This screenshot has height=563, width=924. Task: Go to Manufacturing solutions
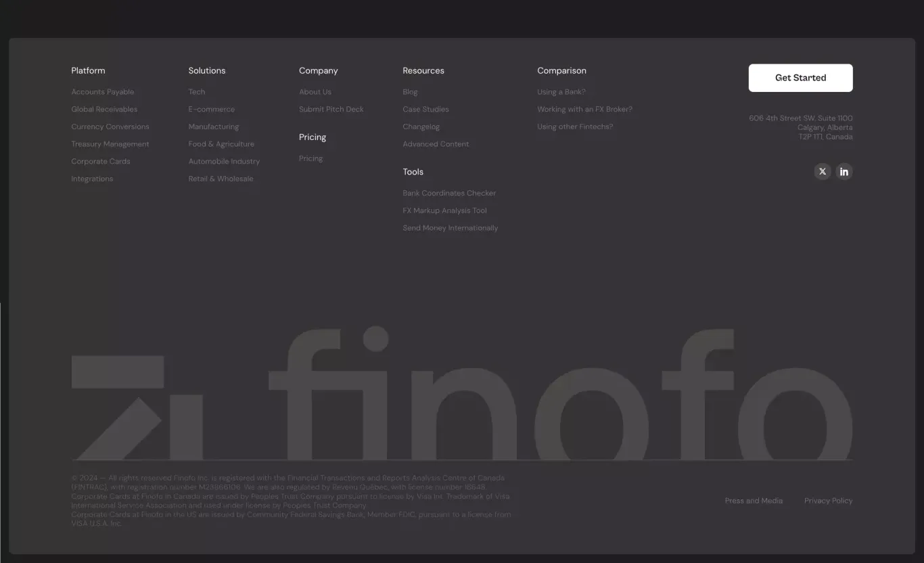pyautogui.click(x=214, y=127)
